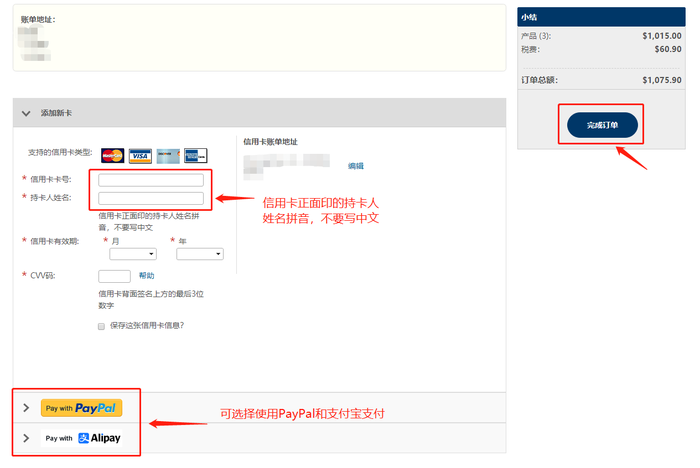Viewport: 700px width, 468px height.
Task: Open the 年 expiry year dropdown
Action: point(199,254)
